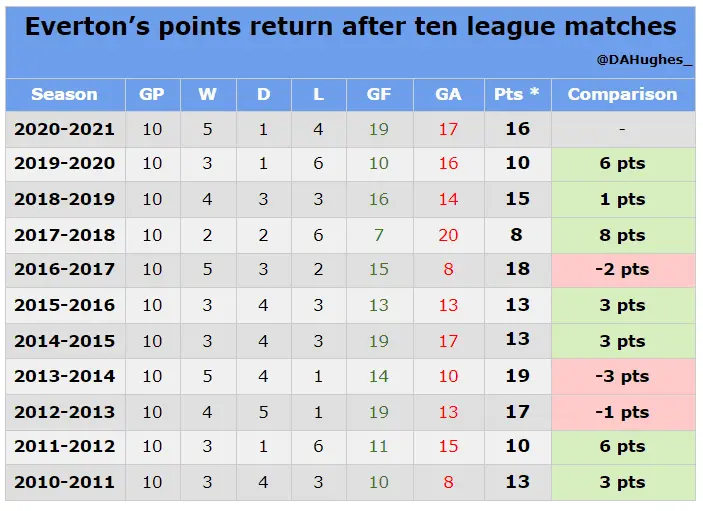Click the Pts * column header

[x=517, y=94]
